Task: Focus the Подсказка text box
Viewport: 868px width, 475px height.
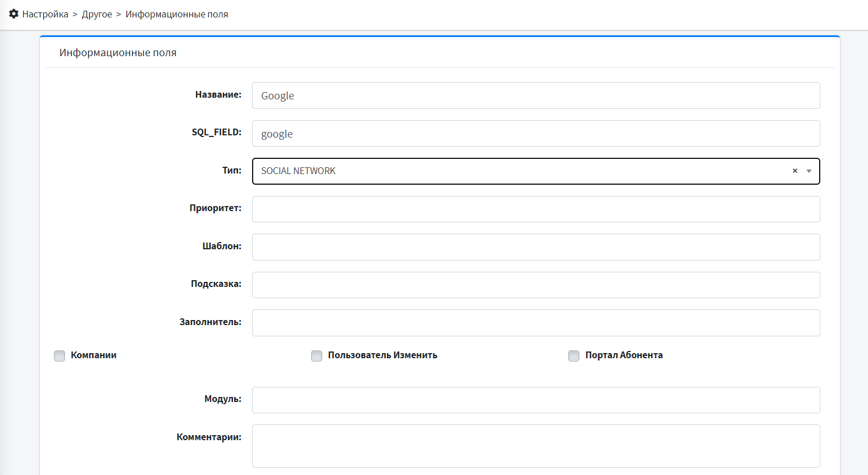Action: click(x=536, y=285)
